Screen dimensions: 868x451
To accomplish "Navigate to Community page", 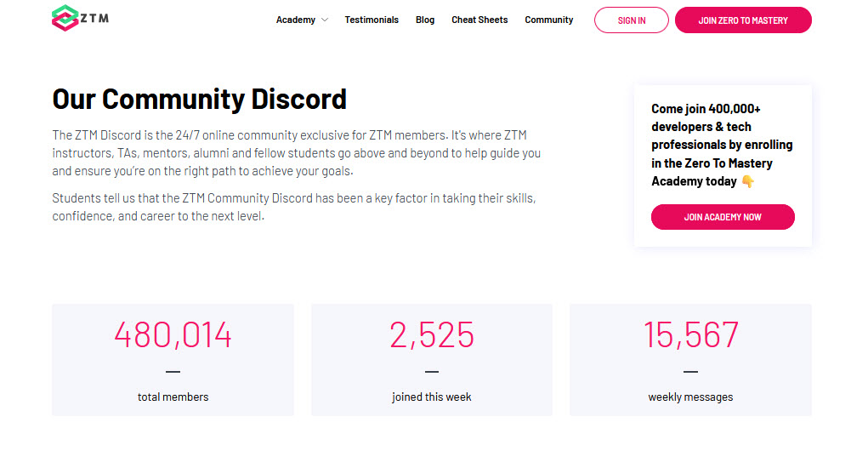I will (548, 20).
